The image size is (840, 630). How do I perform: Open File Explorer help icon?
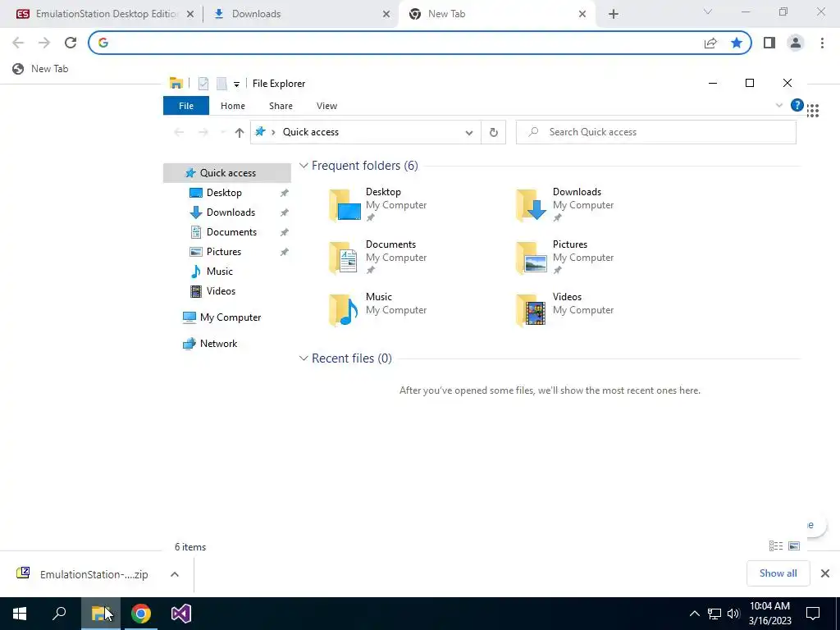coord(797,106)
